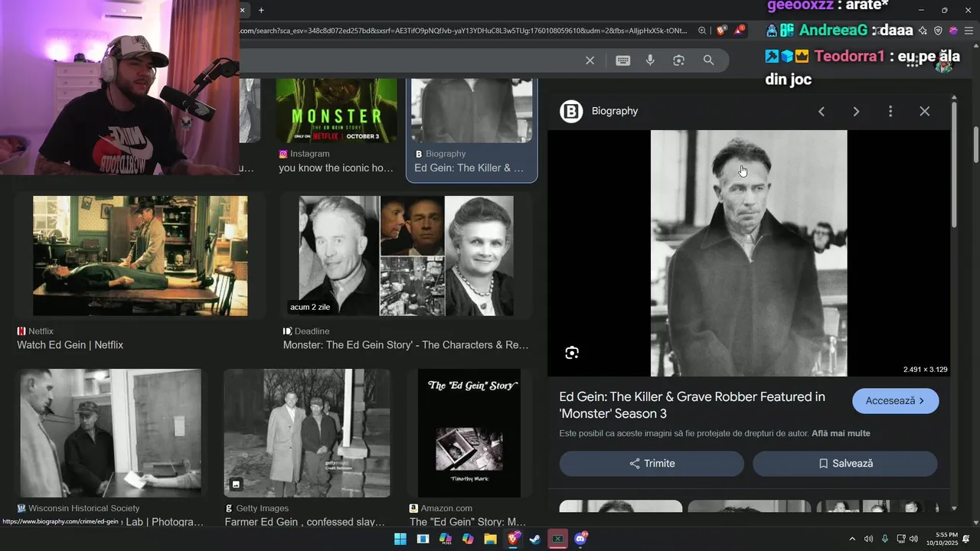
Task: Open Biography source name link
Action: click(615, 111)
